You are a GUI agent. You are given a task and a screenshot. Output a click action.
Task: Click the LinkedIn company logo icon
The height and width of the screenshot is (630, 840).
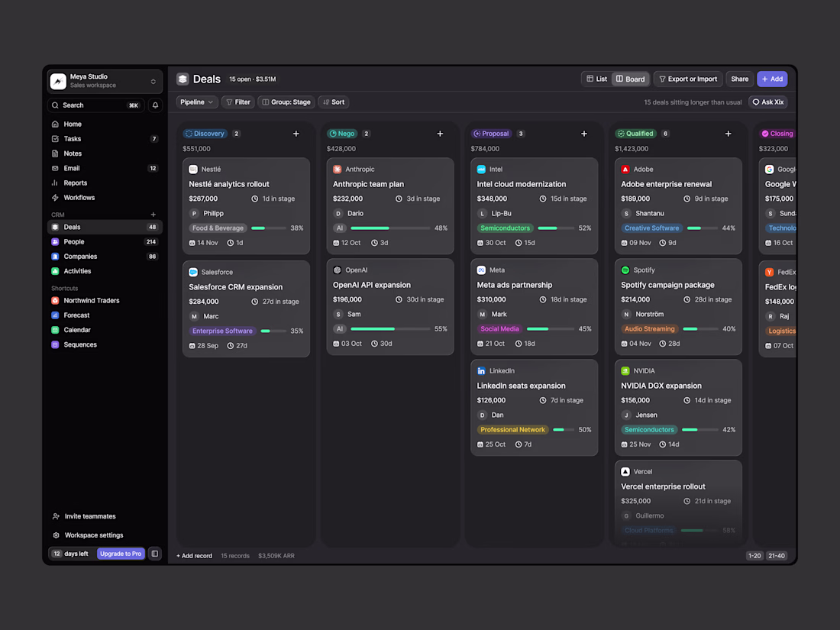(x=481, y=370)
